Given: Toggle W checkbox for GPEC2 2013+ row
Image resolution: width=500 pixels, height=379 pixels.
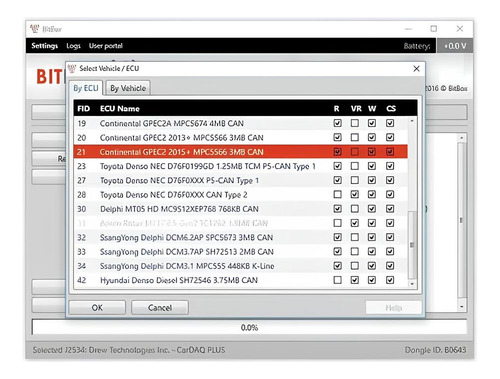Looking at the screenshot, I should [x=372, y=137].
